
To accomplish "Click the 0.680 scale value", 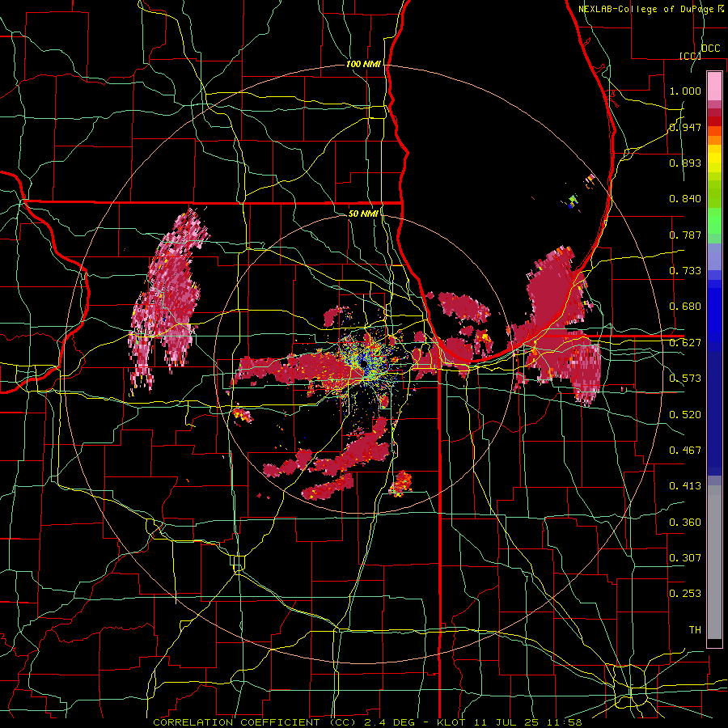I will [x=685, y=307].
